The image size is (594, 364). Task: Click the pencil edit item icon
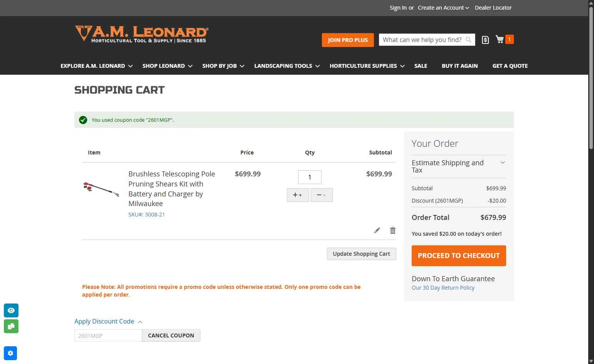[x=377, y=230]
